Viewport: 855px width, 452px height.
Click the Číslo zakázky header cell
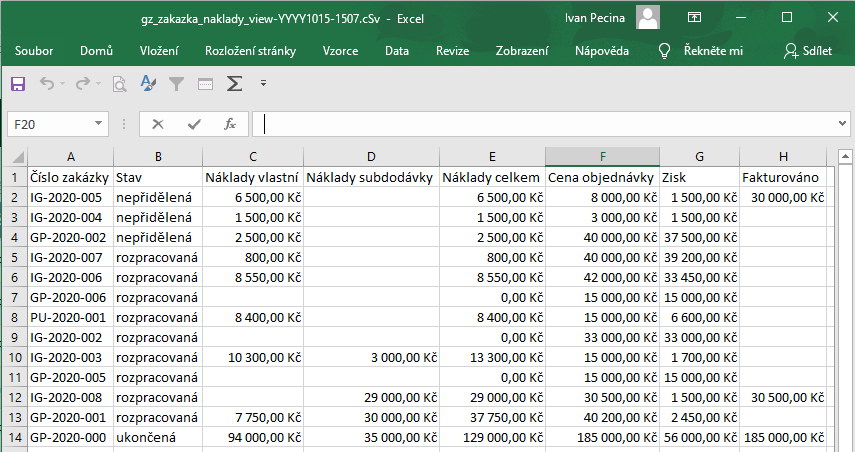[71, 177]
